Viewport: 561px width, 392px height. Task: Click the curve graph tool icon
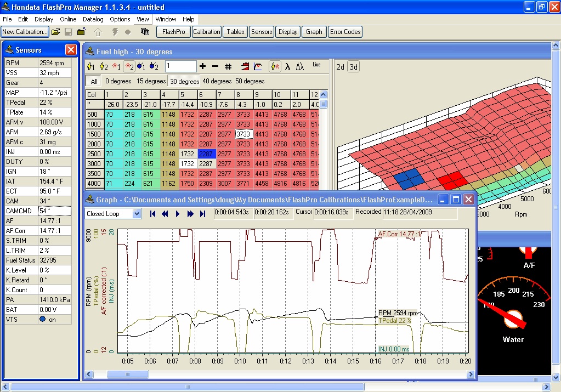(x=258, y=66)
